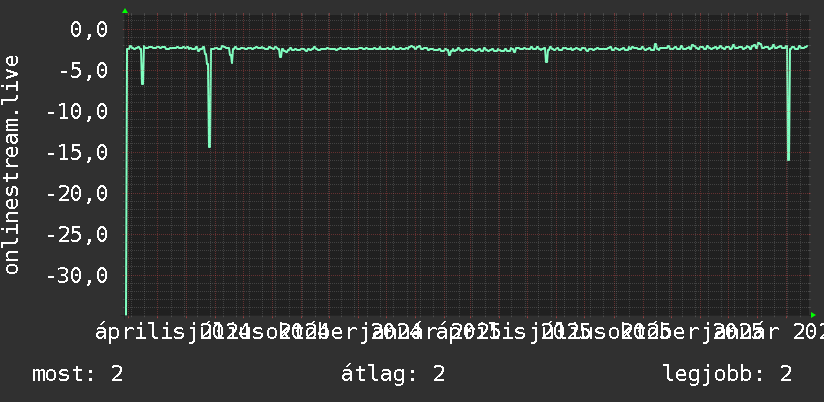The height and width of the screenshot is (402, 824).
Task: Click the early dip reaching about -7
Action: pos(142,81)
